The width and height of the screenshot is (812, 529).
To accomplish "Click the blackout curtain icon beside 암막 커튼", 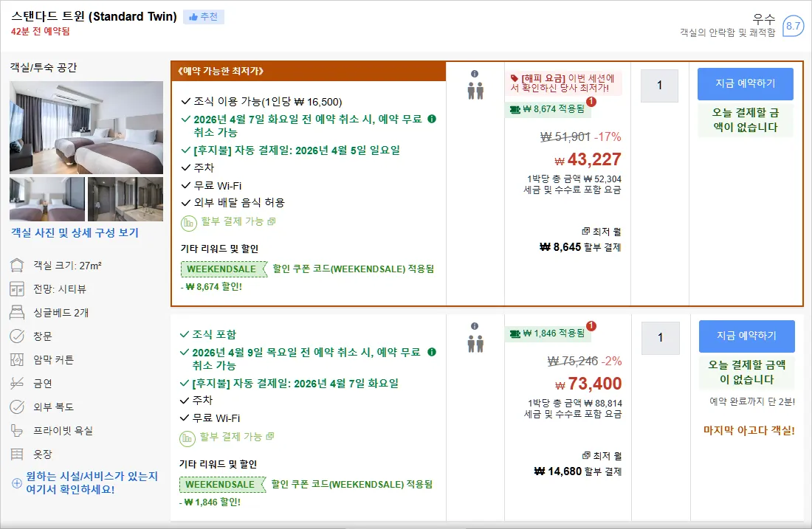I will [17, 359].
